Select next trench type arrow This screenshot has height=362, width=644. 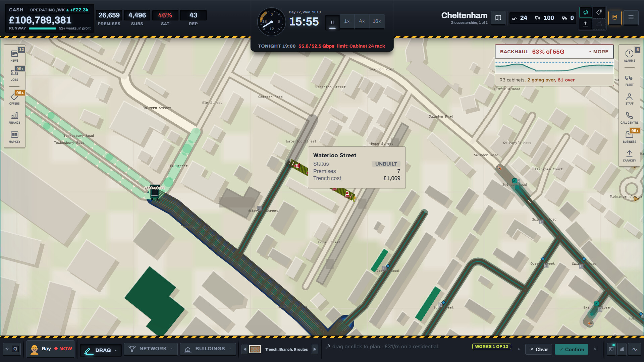click(315, 349)
